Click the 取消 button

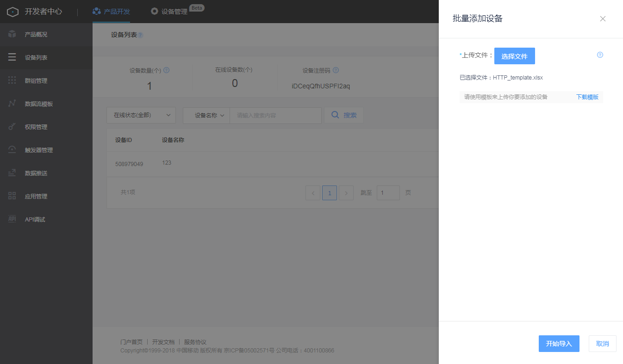tap(603, 344)
